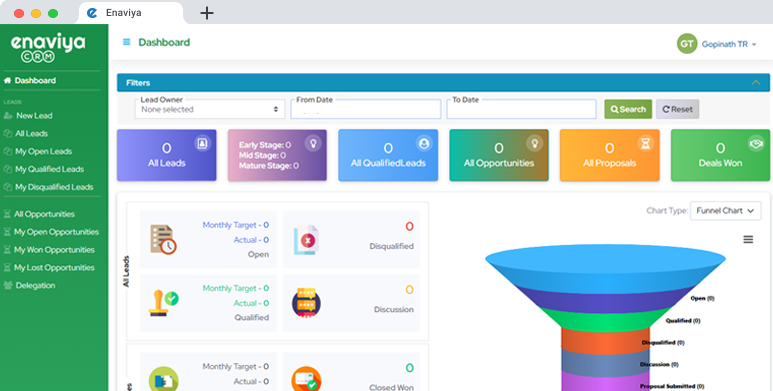
Task: Click the Early Stage: 0 text
Action: pos(265,145)
